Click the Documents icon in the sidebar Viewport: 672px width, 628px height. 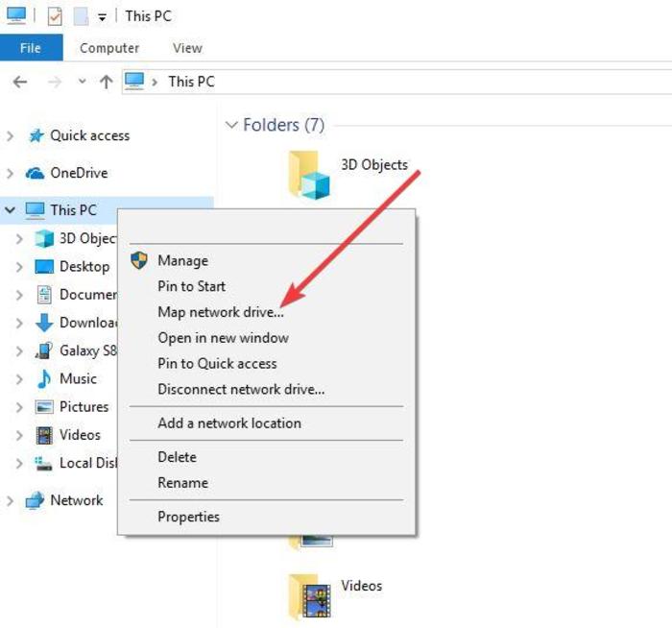pos(44,295)
